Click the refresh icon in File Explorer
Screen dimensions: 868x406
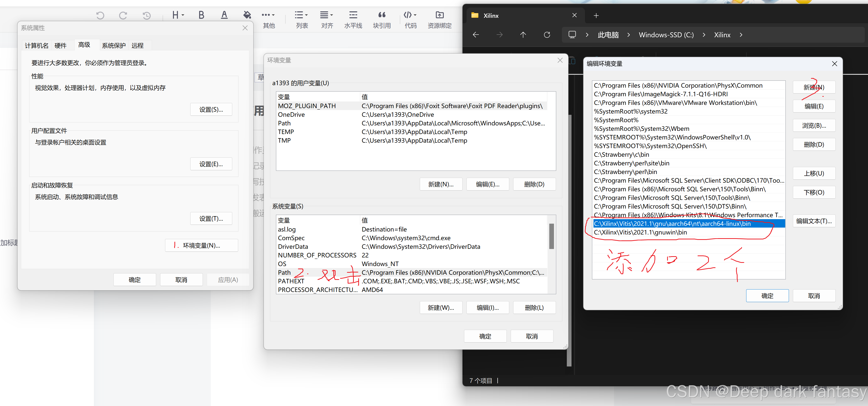(x=547, y=35)
